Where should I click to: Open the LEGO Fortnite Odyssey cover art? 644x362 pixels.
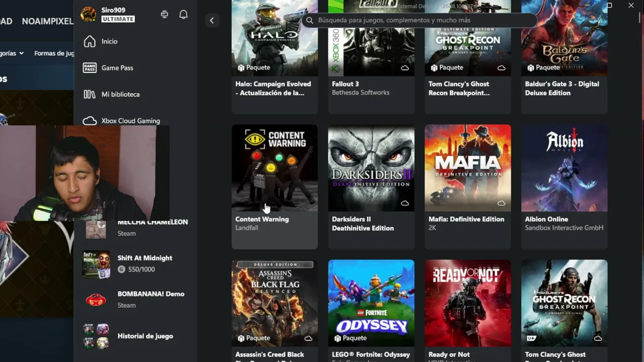click(371, 303)
